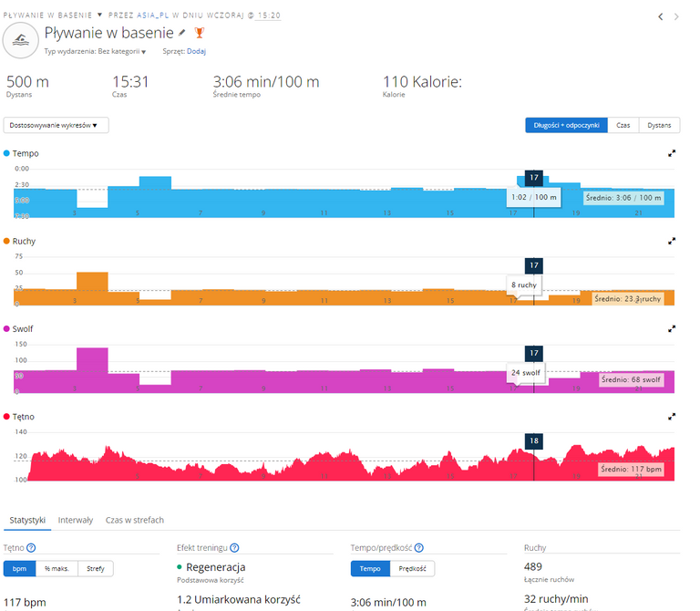Open help icon next to Tempo/prędkość

point(418,547)
